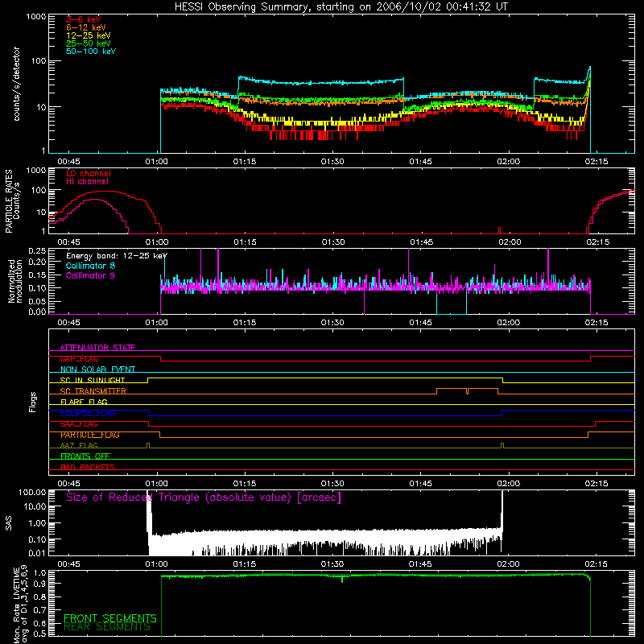Click the "HESSI Observing Summary" plot title

341,7
